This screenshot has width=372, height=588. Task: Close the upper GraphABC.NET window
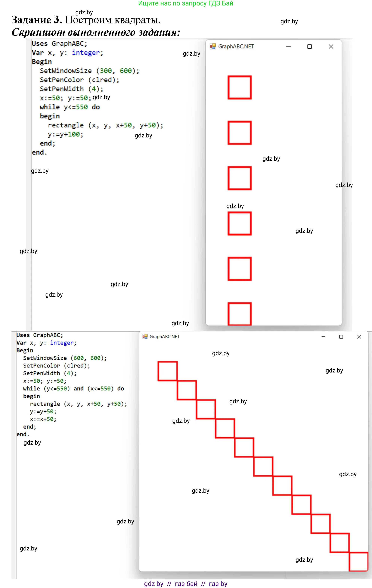tap(331, 46)
